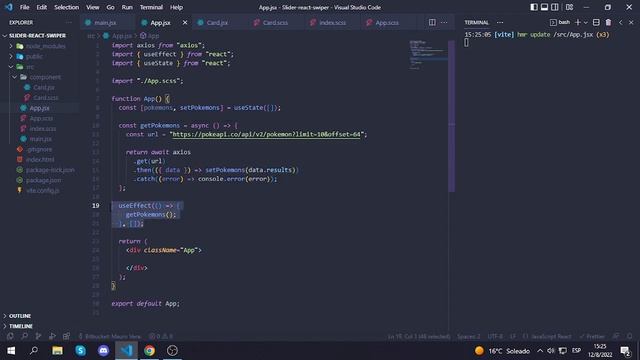Switch to the Card.scss tab
Image resolution: width=640 pixels, height=360 pixels.
click(x=275, y=23)
